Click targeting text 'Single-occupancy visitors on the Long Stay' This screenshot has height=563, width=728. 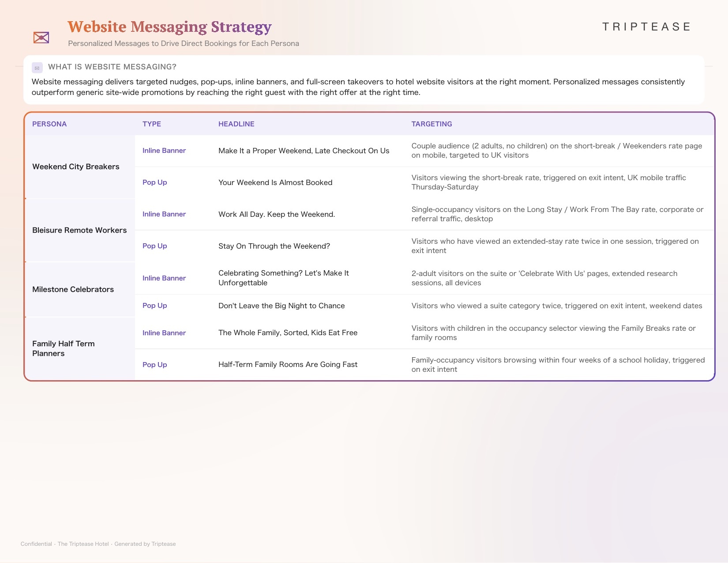coord(558,214)
